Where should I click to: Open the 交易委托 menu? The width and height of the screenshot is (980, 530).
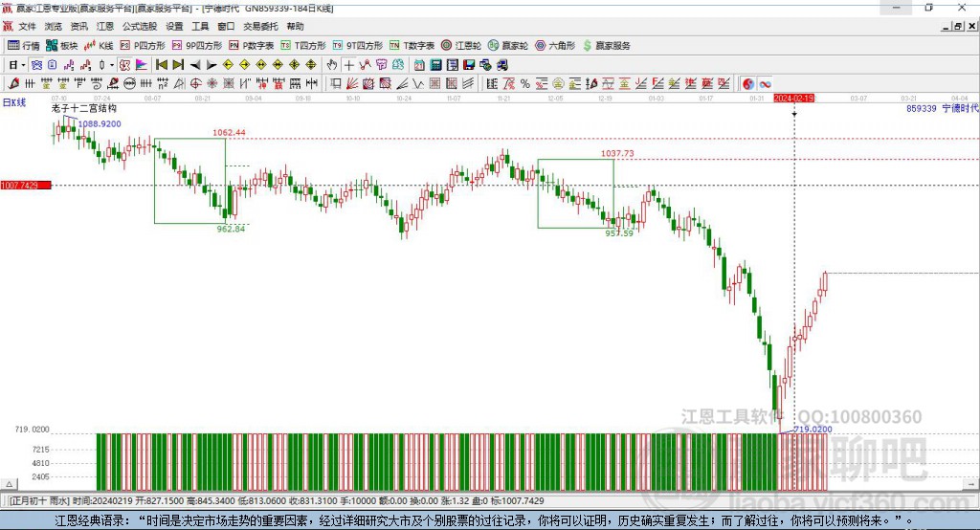point(260,26)
